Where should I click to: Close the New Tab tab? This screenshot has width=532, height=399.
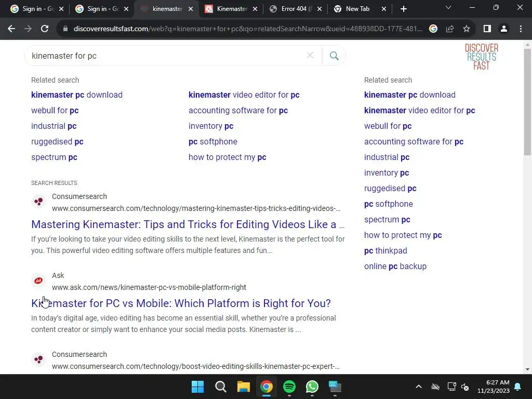point(384,9)
